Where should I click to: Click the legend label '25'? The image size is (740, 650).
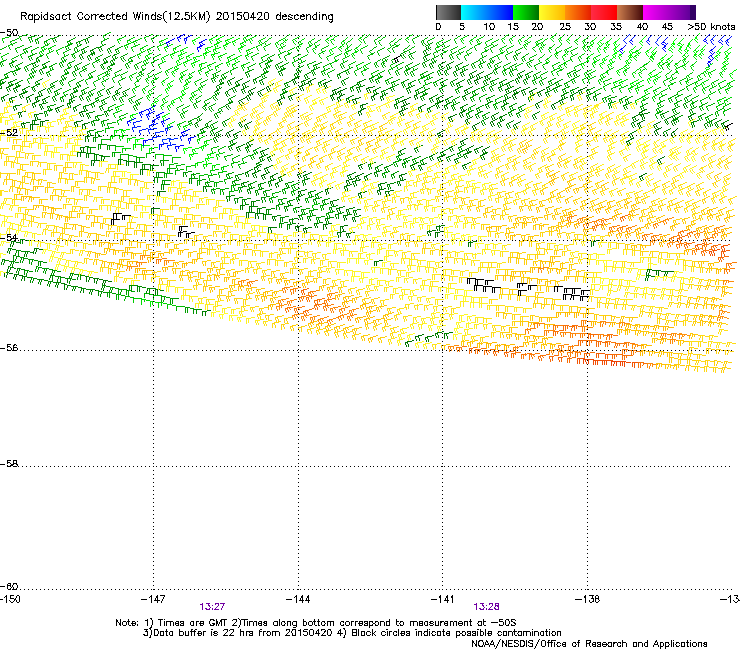(565, 27)
